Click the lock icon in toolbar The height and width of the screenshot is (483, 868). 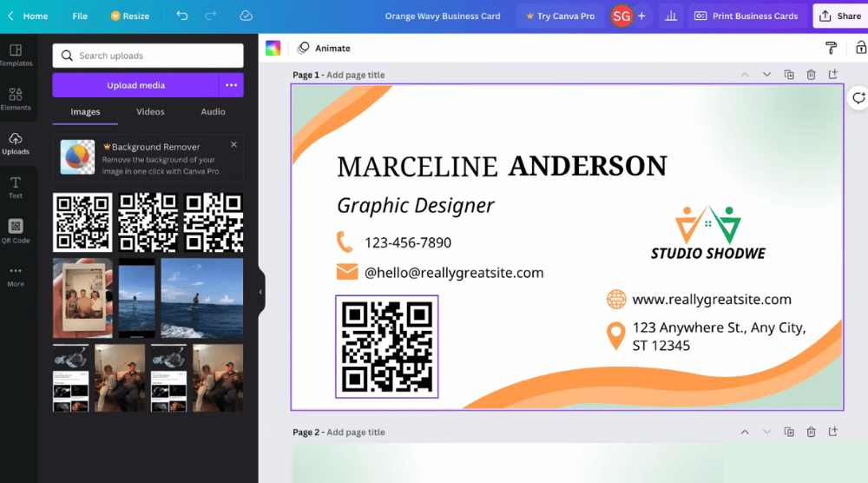861,48
